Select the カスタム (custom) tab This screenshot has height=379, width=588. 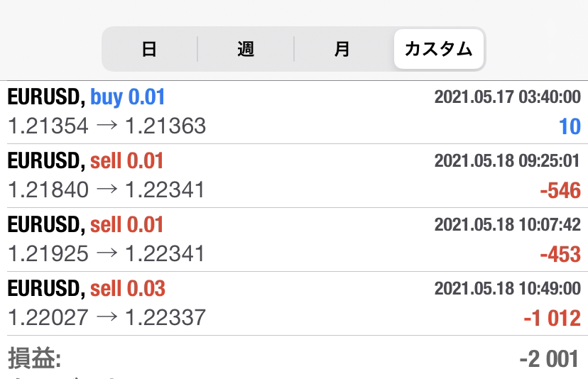(438, 49)
